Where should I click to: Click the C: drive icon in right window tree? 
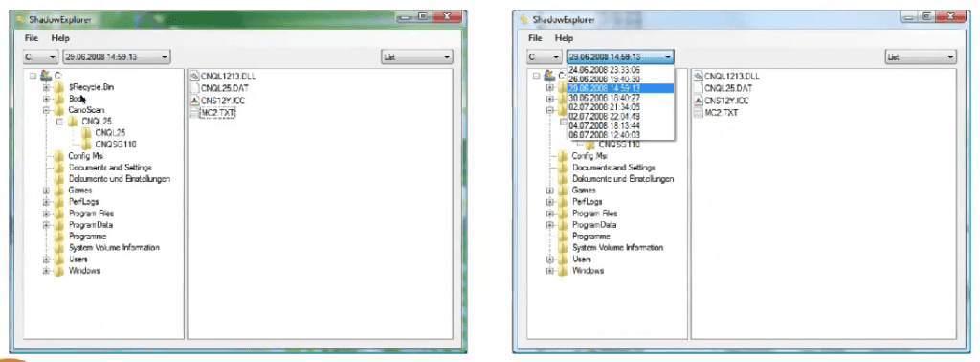(x=550, y=76)
